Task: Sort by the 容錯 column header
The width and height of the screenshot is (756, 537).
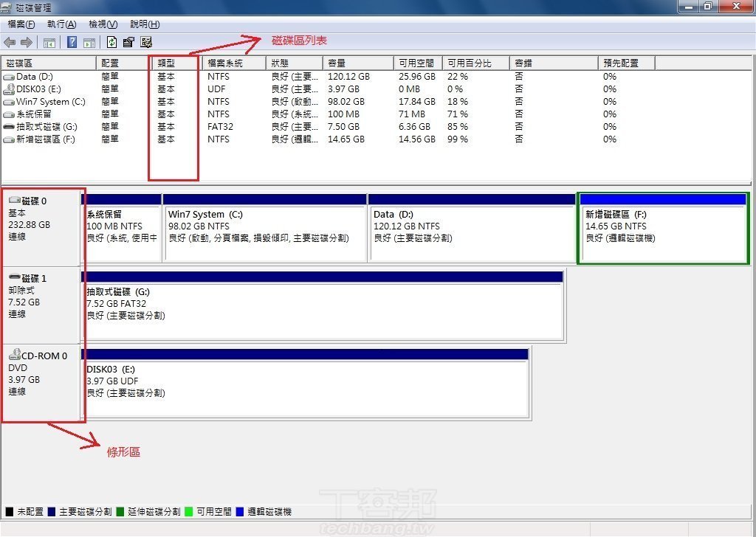Action: coord(554,63)
